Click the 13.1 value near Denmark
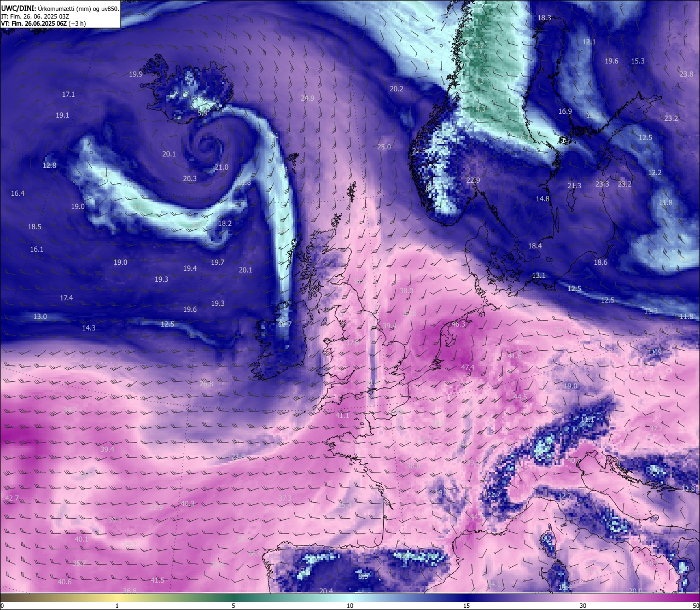Viewport: 700px width, 610px height. point(539,276)
